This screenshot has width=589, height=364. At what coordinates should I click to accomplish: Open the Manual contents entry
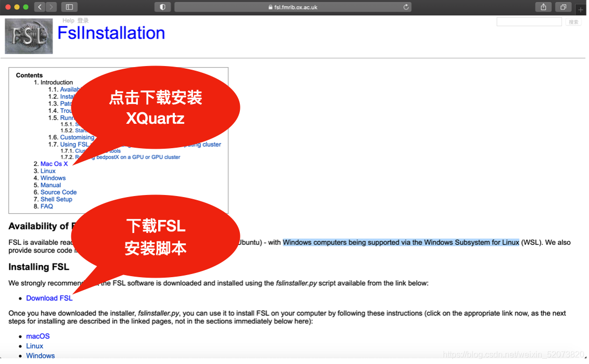[x=50, y=185]
